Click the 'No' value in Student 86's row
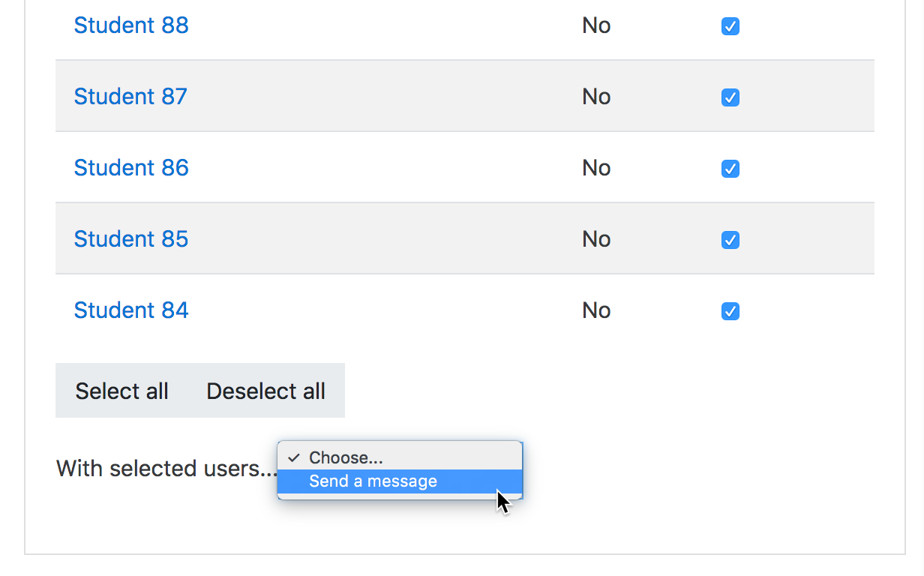 coord(596,168)
